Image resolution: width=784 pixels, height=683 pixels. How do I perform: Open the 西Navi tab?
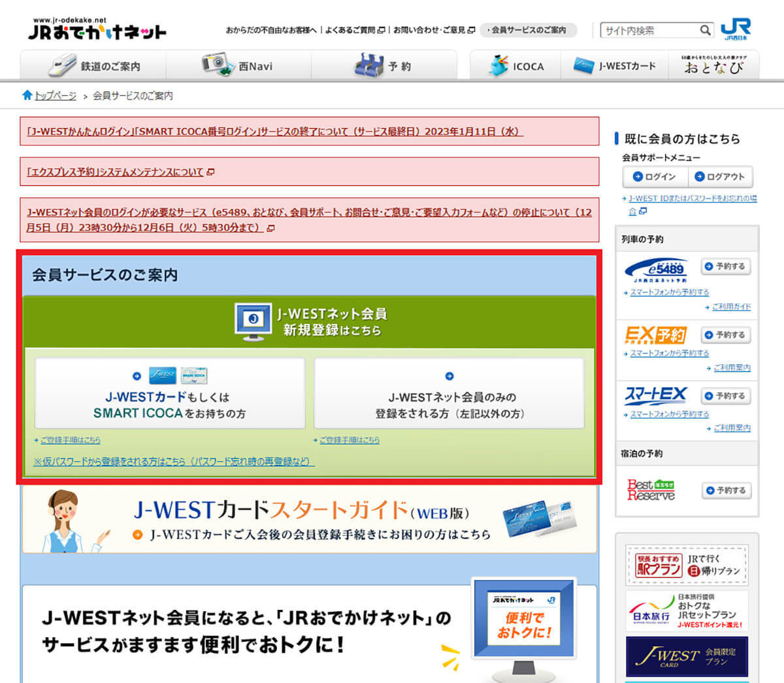coord(238,66)
